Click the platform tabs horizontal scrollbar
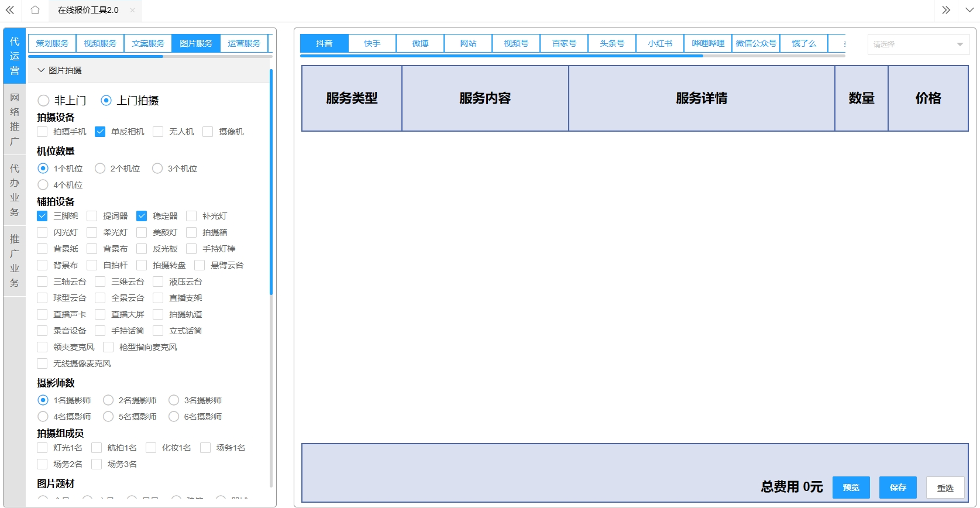Image resolution: width=980 pixels, height=508 pixels. coord(501,56)
